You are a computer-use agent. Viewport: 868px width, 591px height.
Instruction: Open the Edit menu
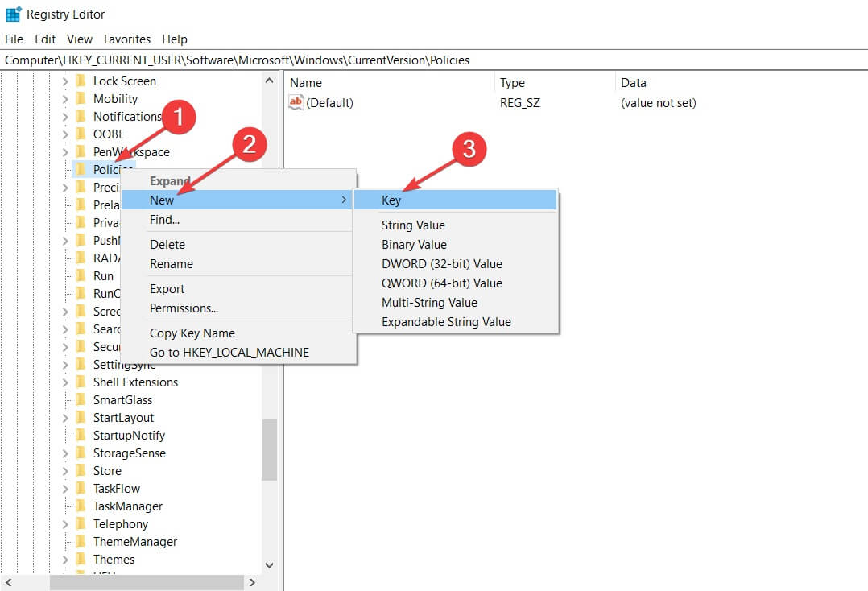[45, 39]
